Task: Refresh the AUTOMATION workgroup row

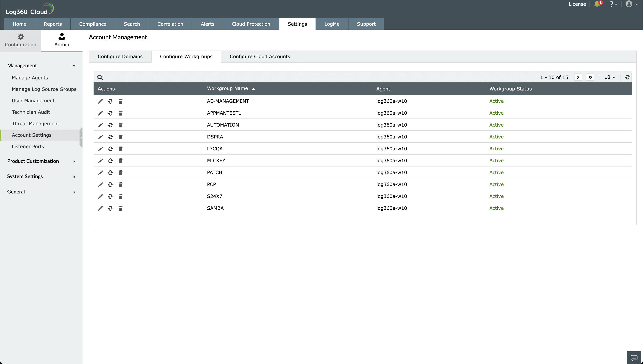Action: pyautogui.click(x=110, y=125)
